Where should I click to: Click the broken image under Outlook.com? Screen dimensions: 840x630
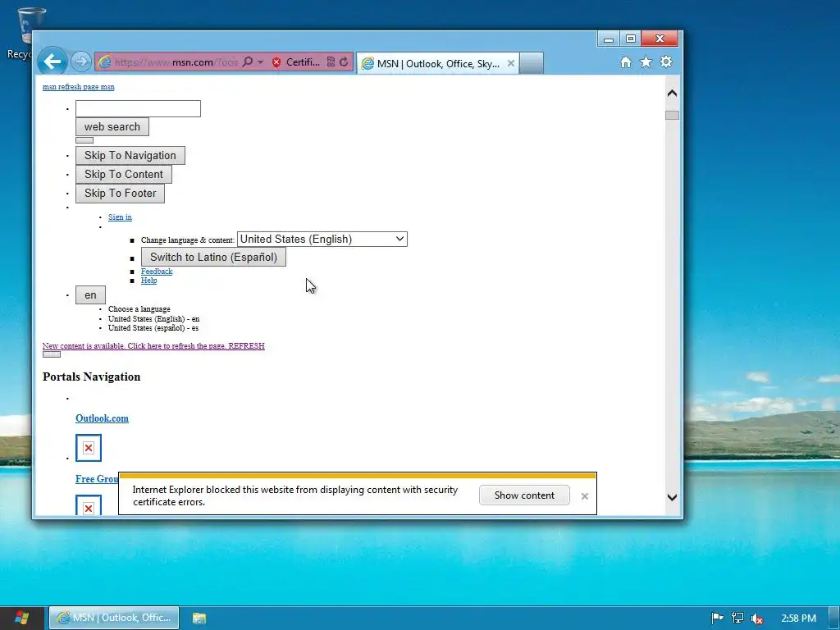pyautogui.click(x=89, y=448)
